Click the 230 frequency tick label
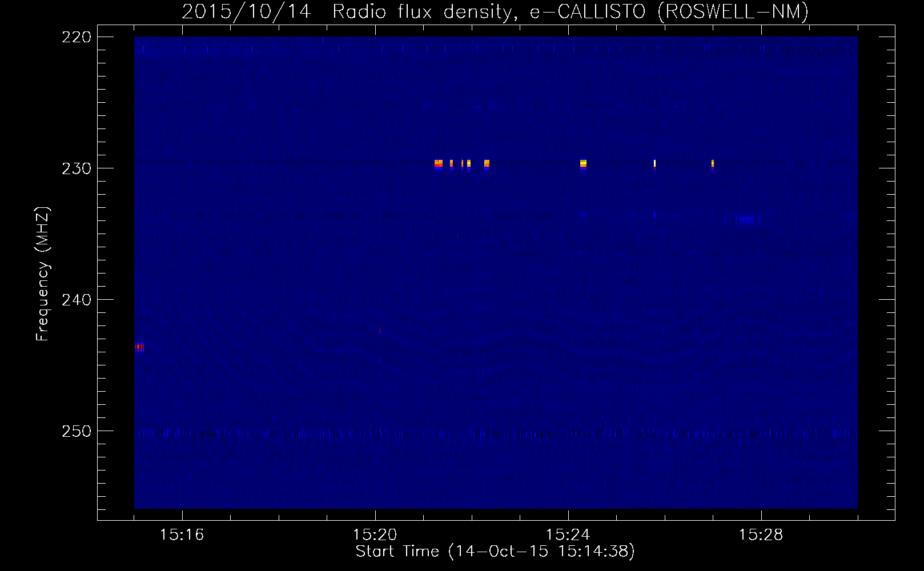The image size is (924, 571). click(77, 168)
